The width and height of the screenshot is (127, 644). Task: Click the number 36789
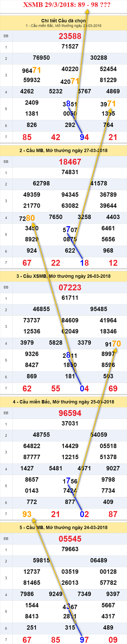click(108, 195)
